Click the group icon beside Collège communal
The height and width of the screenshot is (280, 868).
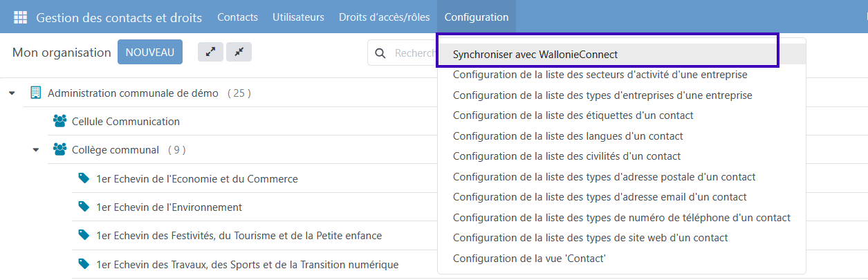[60, 149]
